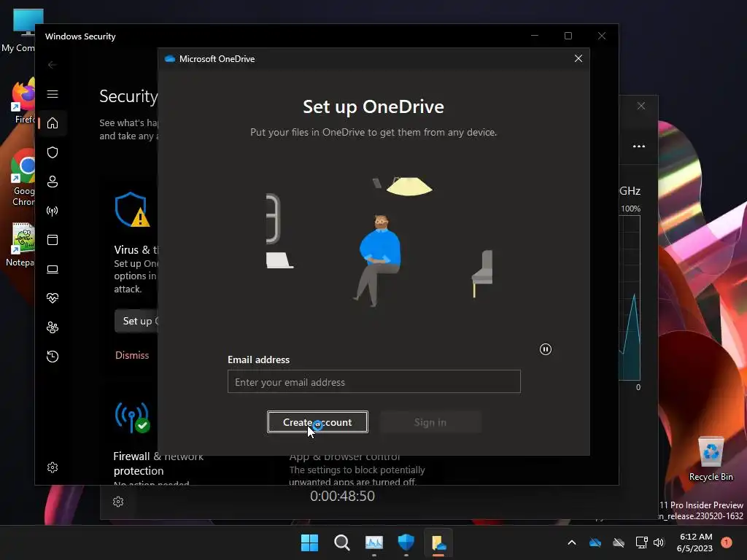This screenshot has width=747, height=560.
Task: Maximize the Windows Security window
Action: 568,36
